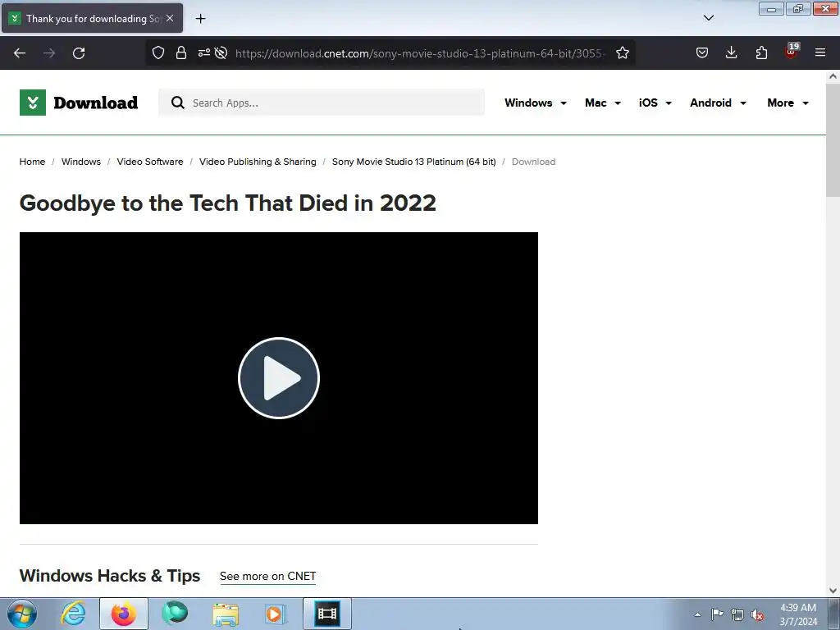Open the Firefox downloads panel
The width and height of the screenshot is (840, 630).
pos(731,52)
